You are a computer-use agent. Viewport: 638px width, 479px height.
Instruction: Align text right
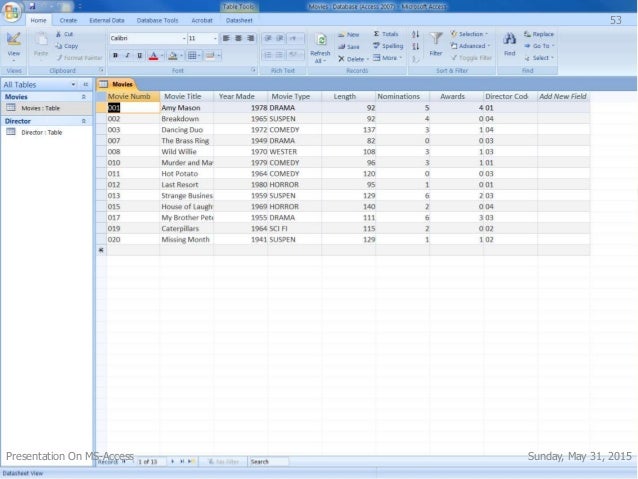click(251, 38)
